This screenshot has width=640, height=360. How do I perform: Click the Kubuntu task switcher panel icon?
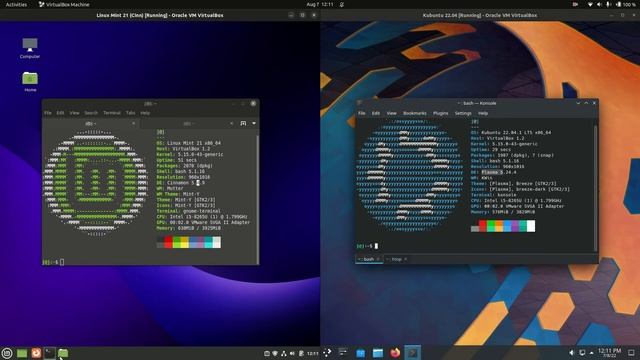[x=343, y=353]
